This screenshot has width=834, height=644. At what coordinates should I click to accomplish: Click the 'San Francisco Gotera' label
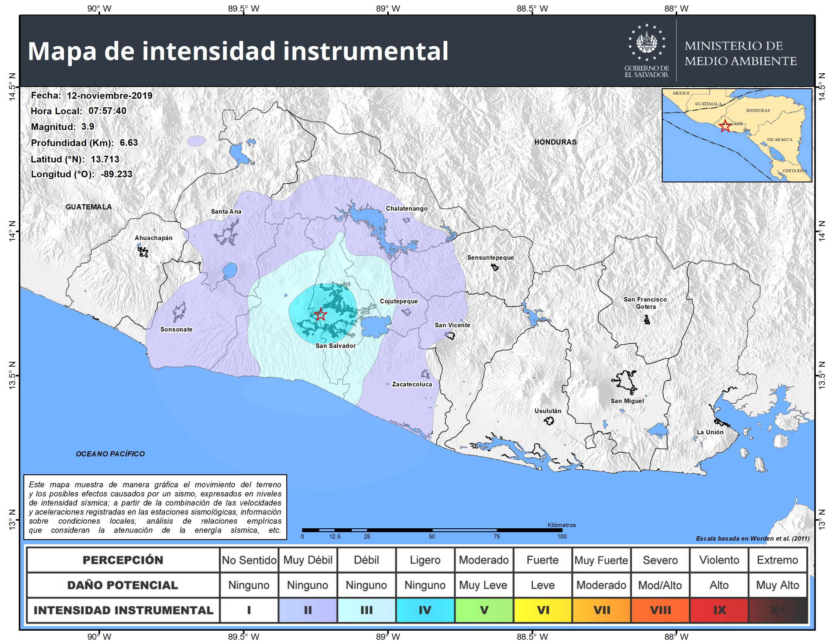pyautogui.click(x=645, y=303)
